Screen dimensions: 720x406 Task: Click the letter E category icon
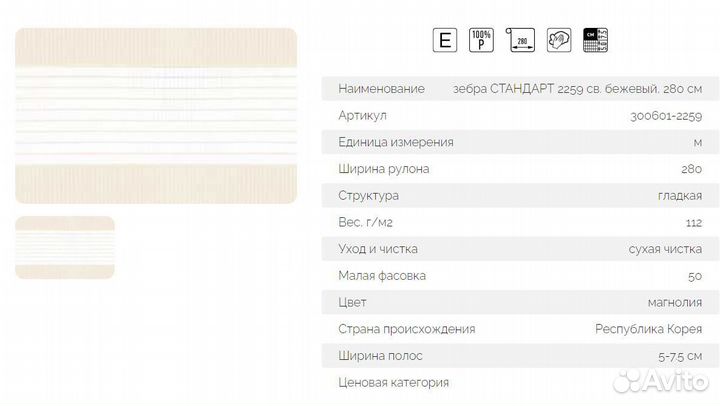pos(444,40)
